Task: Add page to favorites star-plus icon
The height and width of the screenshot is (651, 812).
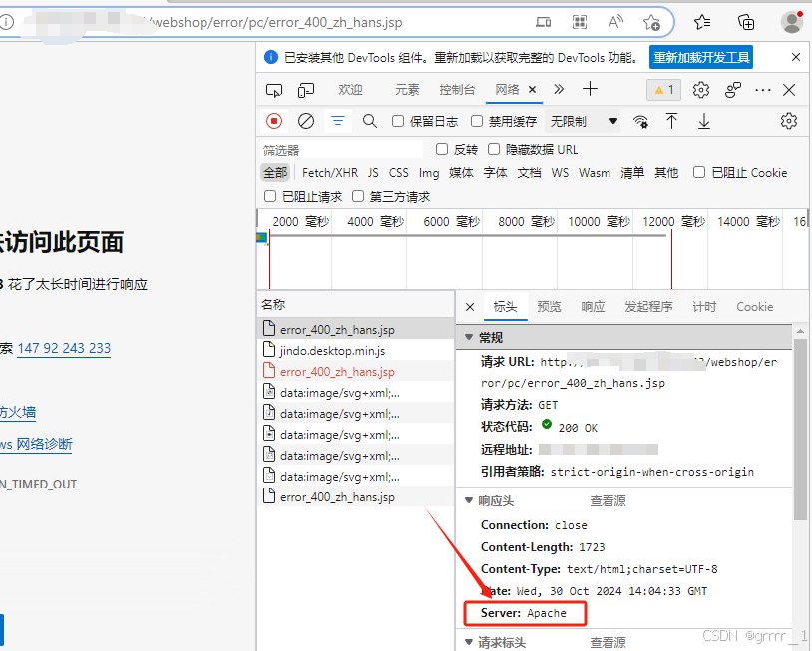Action: pos(651,22)
